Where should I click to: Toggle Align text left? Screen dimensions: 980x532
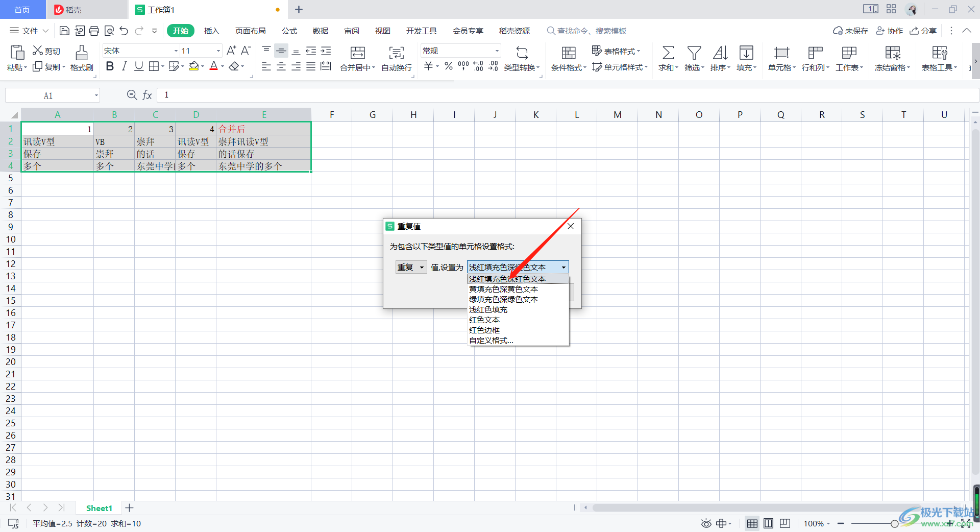click(x=266, y=66)
